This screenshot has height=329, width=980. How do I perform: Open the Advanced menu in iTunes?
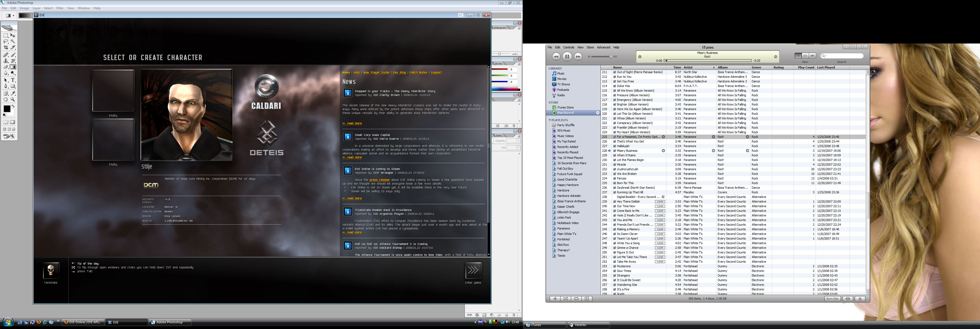point(603,48)
